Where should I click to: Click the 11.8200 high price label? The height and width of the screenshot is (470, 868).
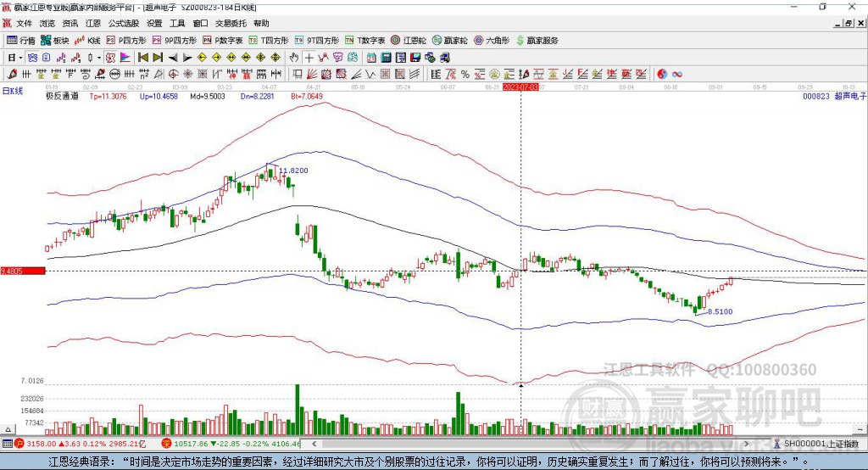pos(293,171)
